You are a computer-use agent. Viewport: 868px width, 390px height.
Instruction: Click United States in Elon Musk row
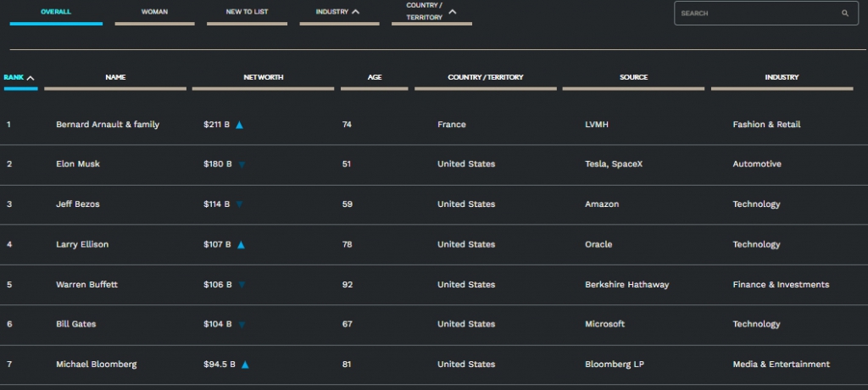point(466,164)
